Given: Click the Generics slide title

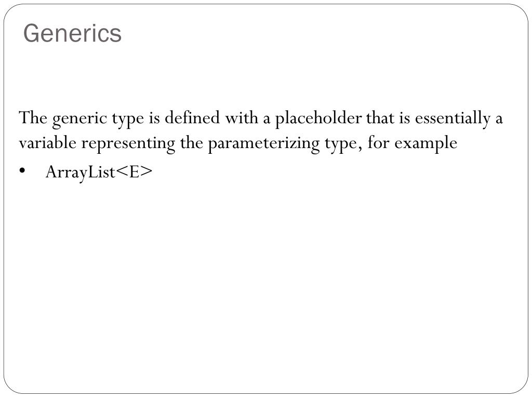Looking at the screenshot, I should 72,33.
